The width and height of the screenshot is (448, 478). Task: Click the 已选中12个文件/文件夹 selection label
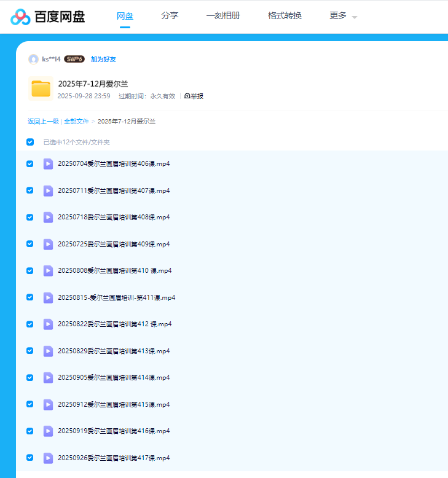coord(77,142)
